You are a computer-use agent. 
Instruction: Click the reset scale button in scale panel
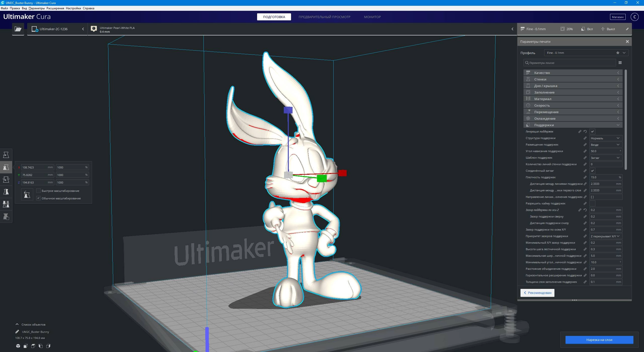(27, 194)
